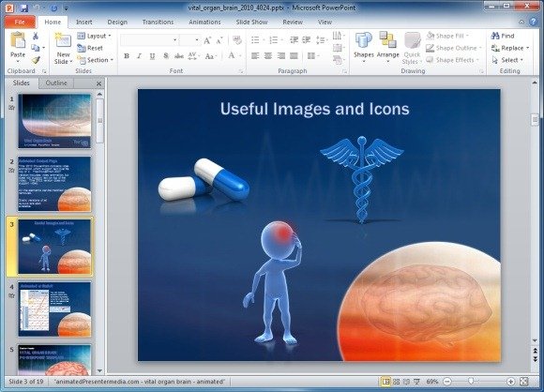Toggle Strikethrough formatting
544x392 pixels.
point(178,56)
